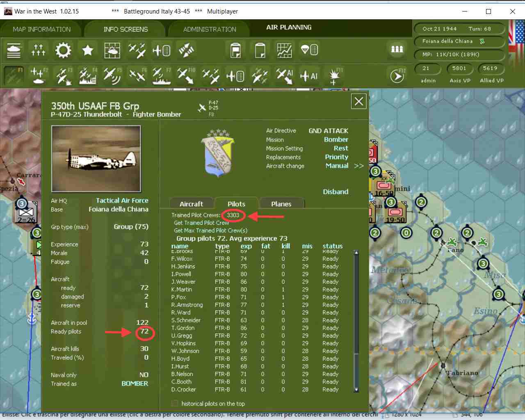This screenshot has height=420, width=525.
Task: Toggle Naval only value NO
Action: tap(144, 375)
